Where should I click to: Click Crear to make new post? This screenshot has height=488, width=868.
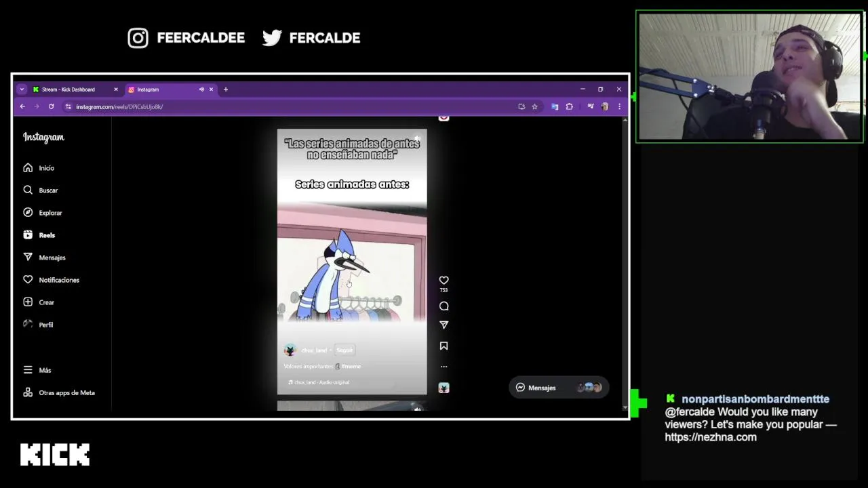pyautogui.click(x=39, y=302)
